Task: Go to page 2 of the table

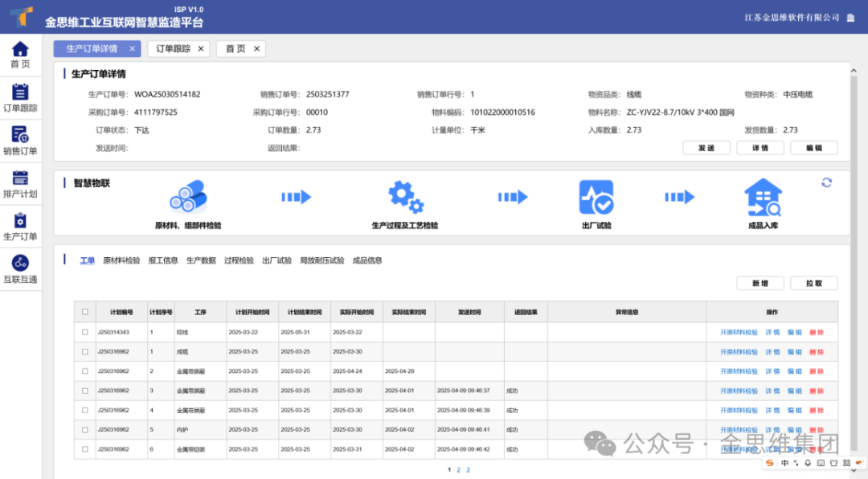Action: 458,470
